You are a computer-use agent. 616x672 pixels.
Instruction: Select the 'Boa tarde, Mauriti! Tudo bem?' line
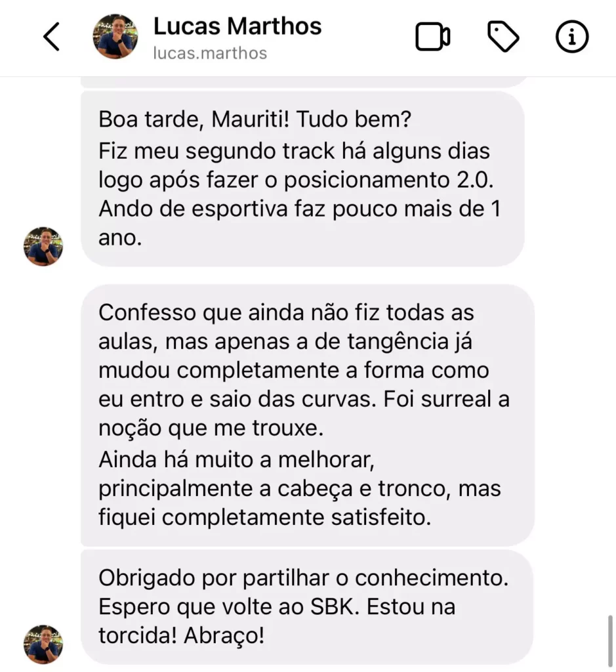[x=255, y=119]
